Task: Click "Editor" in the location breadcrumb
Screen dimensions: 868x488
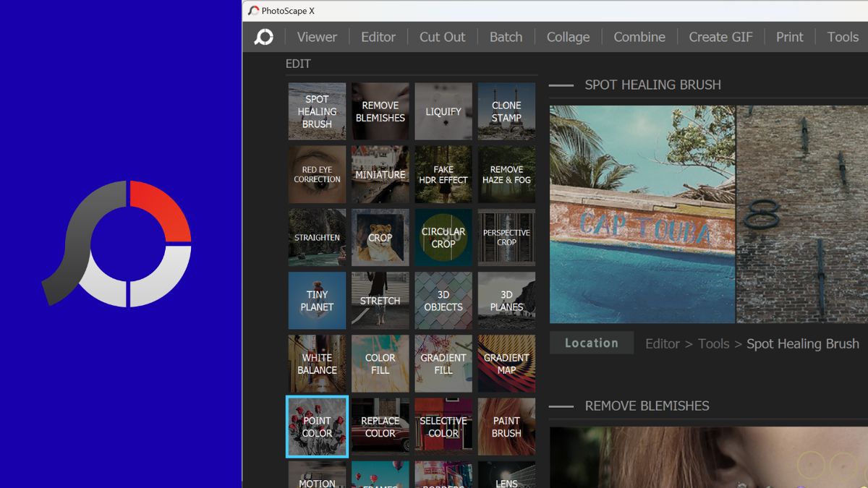Action: [663, 344]
